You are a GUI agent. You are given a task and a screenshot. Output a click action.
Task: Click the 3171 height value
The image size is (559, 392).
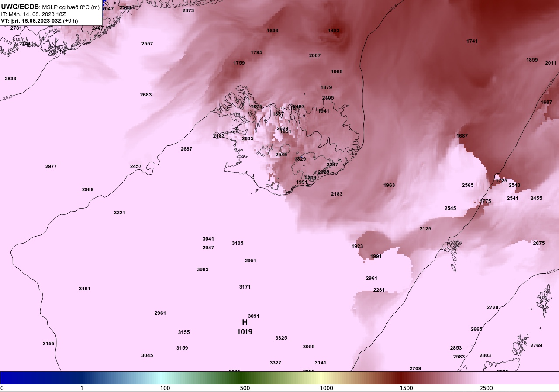click(245, 287)
